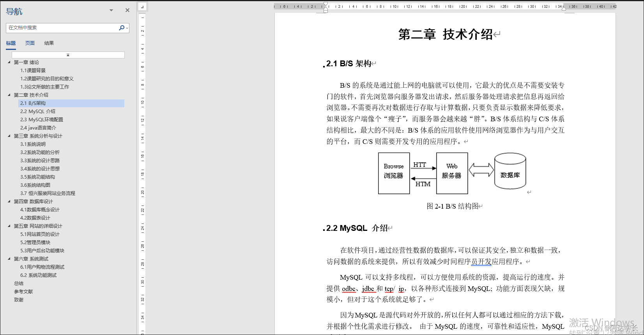The image size is (644, 335).
Task: Go to heading 3.2系统功能的分析
Action: (x=40, y=152)
